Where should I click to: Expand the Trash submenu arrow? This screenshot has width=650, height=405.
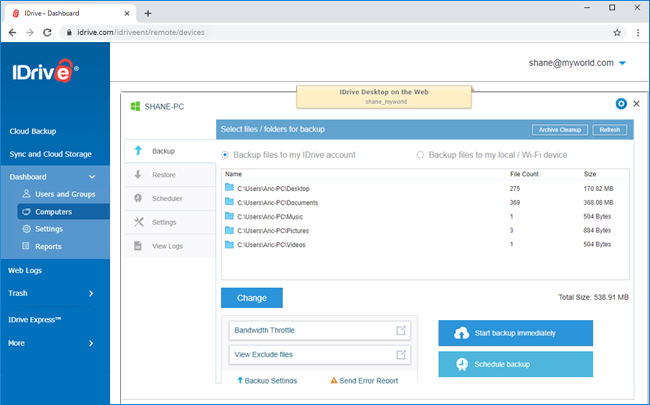91,293
